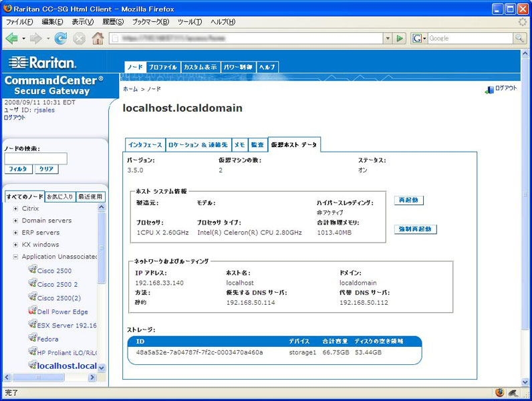Open the ファイル(F) menu

click(x=19, y=22)
